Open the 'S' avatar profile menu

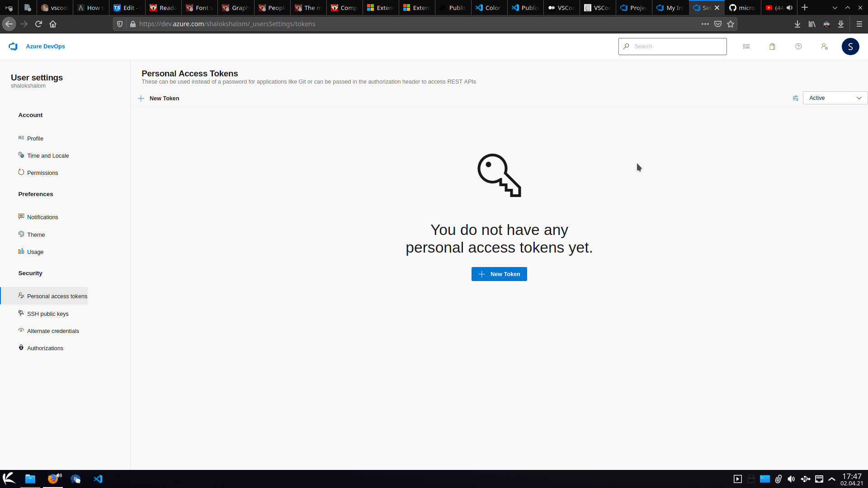click(x=850, y=47)
